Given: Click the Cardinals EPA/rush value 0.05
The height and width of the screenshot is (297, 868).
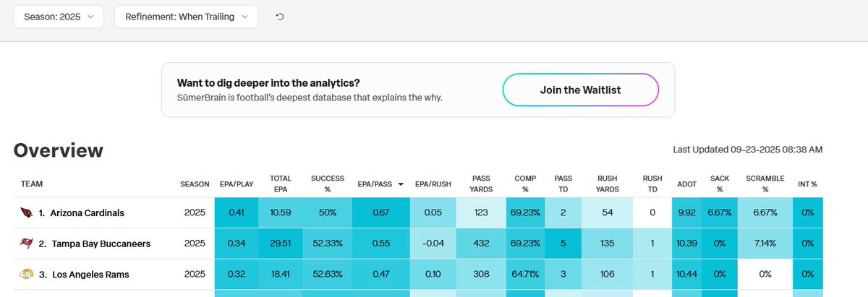Looking at the screenshot, I should (x=433, y=213).
